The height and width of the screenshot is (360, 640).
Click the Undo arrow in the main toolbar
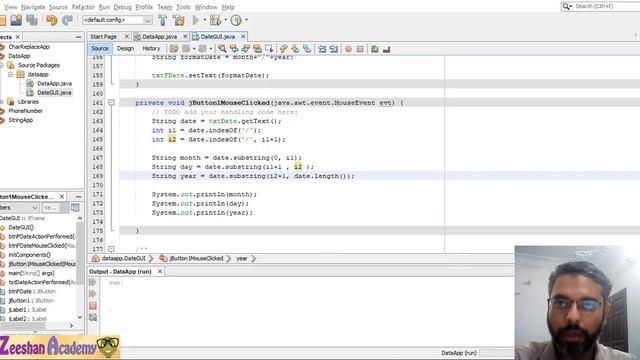pyautogui.click(x=51, y=20)
